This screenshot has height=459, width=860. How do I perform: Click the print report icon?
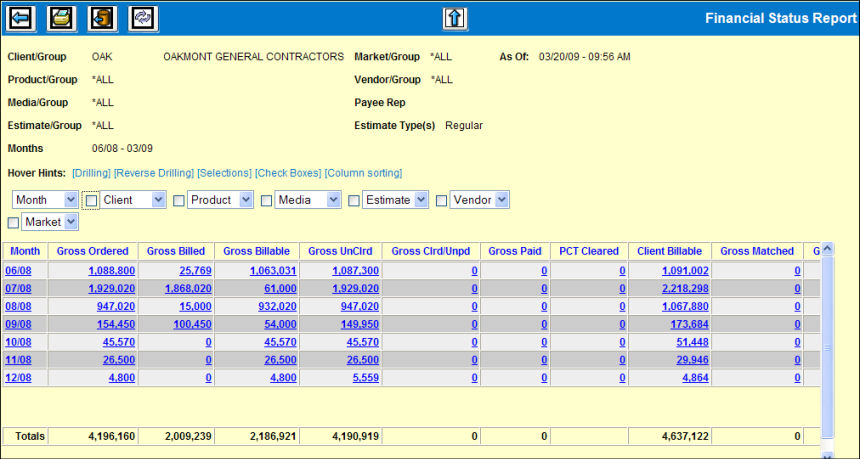62,19
